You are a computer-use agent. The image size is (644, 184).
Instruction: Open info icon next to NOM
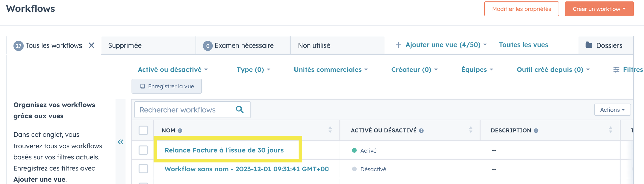tap(180, 131)
